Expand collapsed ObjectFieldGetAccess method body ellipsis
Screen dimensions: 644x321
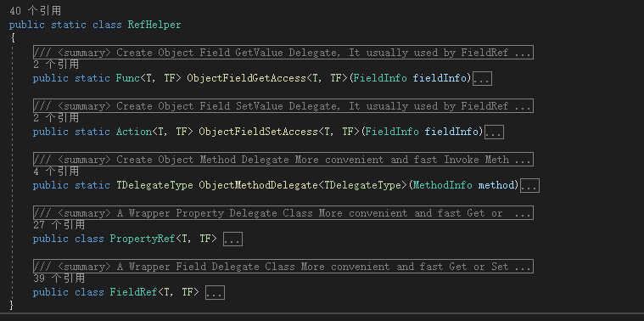point(482,78)
